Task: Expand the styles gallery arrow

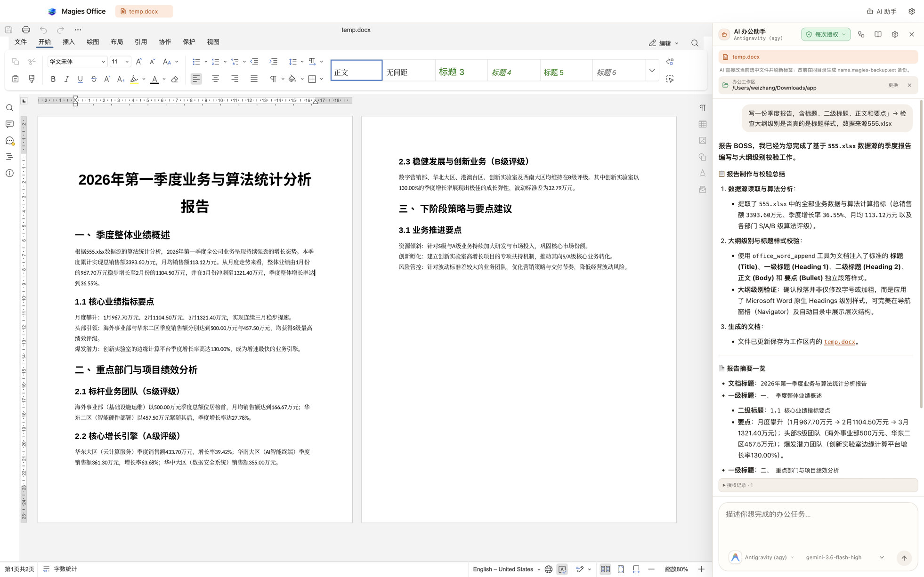Action: pyautogui.click(x=652, y=71)
